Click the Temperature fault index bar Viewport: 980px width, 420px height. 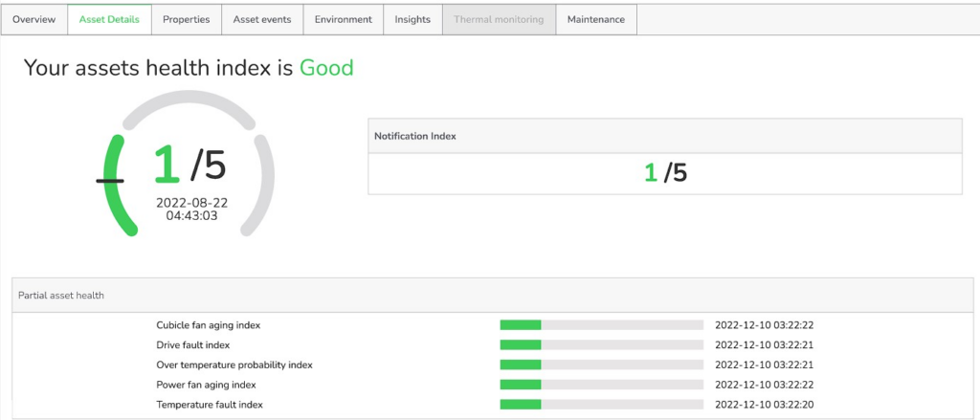pos(601,405)
